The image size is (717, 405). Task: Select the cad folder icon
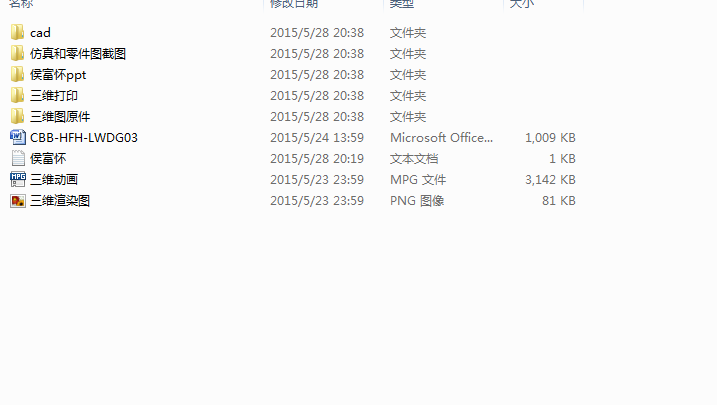pyautogui.click(x=17, y=32)
